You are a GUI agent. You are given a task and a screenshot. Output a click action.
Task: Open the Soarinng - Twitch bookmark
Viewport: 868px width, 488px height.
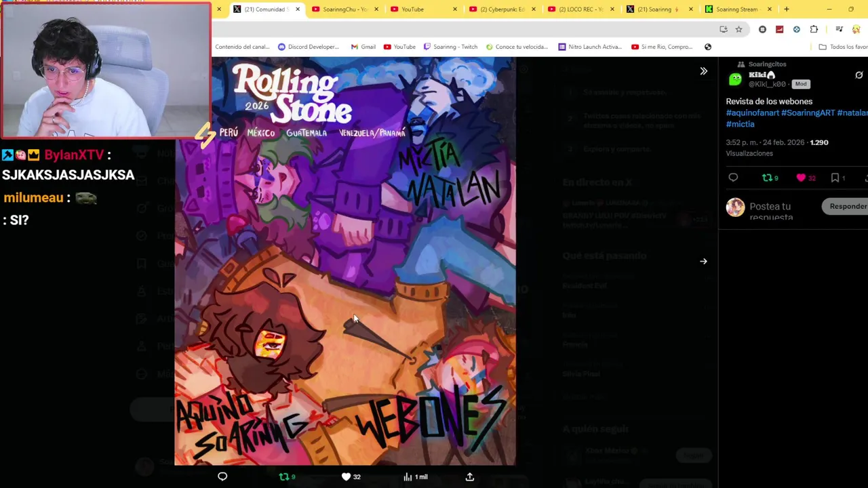click(x=450, y=47)
